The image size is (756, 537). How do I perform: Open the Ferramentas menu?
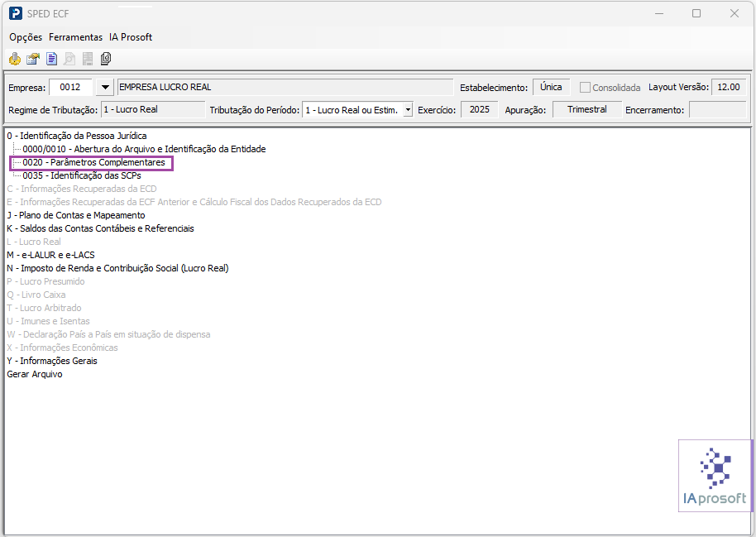[x=76, y=37]
